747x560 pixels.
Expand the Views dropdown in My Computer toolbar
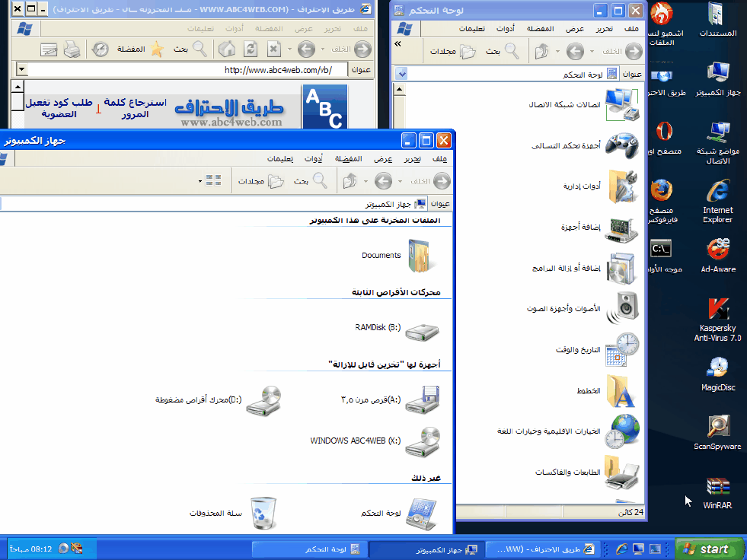pyautogui.click(x=209, y=181)
